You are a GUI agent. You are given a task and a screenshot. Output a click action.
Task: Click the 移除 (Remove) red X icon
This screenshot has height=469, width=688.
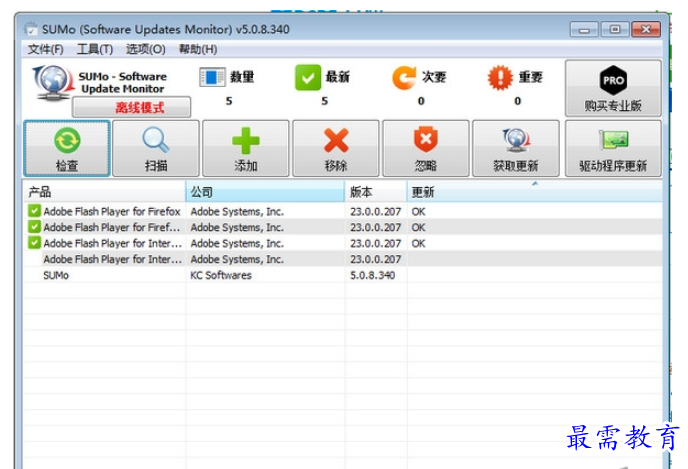pyautogui.click(x=336, y=141)
